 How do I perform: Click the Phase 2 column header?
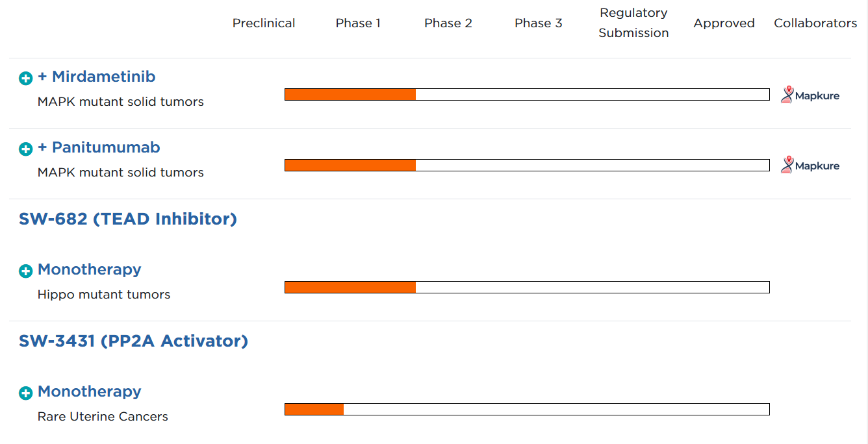(448, 23)
